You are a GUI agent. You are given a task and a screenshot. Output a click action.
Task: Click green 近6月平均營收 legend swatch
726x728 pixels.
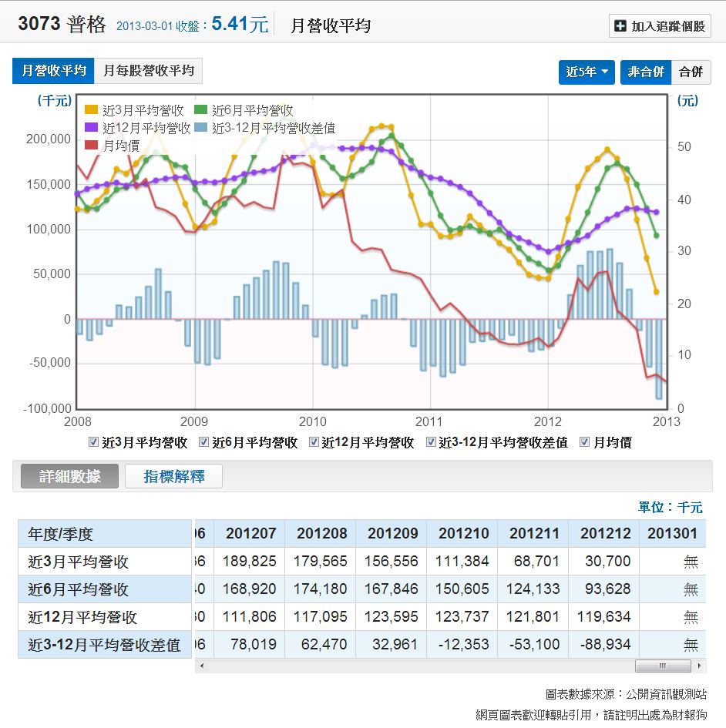[200, 109]
